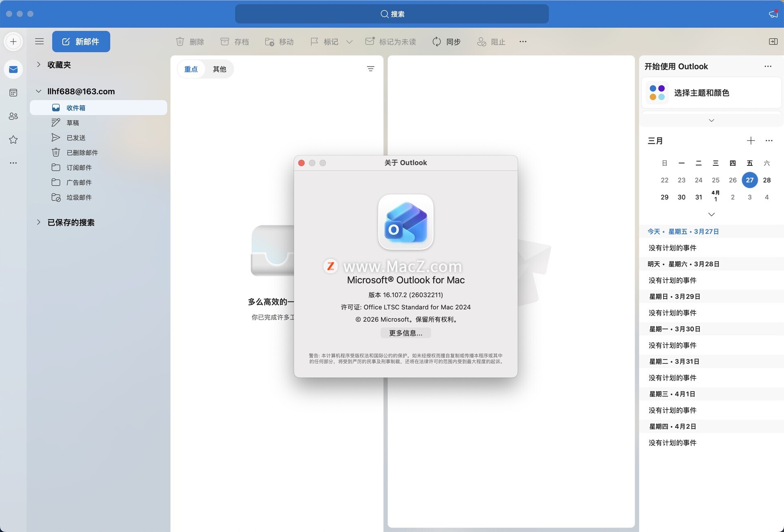Click 更多信息... button in About dialog
Image resolution: width=784 pixels, height=532 pixels.
[405, 333]
